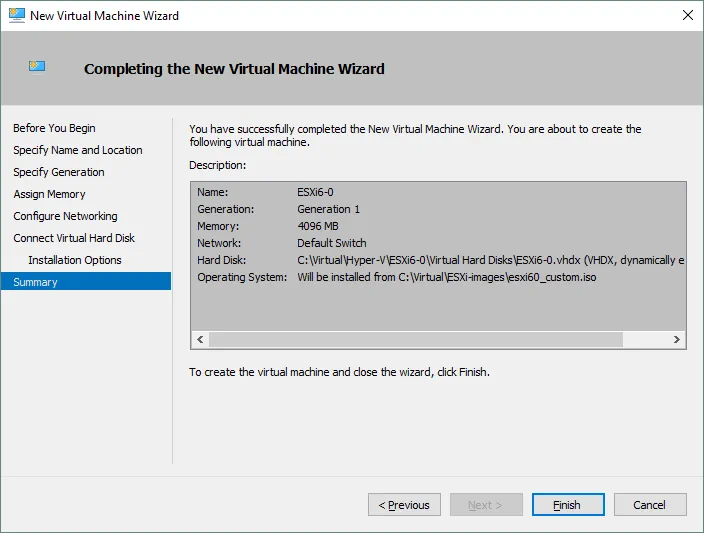Click the wizard icon in the header banner
The image size is (704, 533).
click(38, 68)
